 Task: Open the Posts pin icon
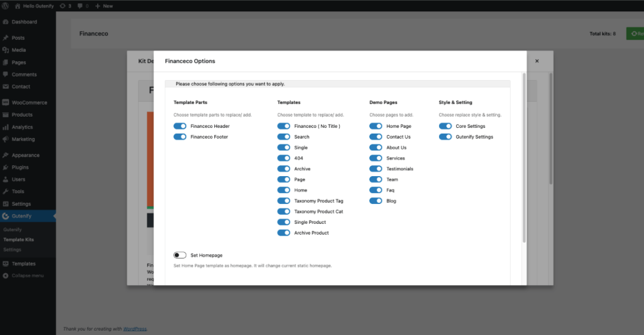tap(6, 38)
